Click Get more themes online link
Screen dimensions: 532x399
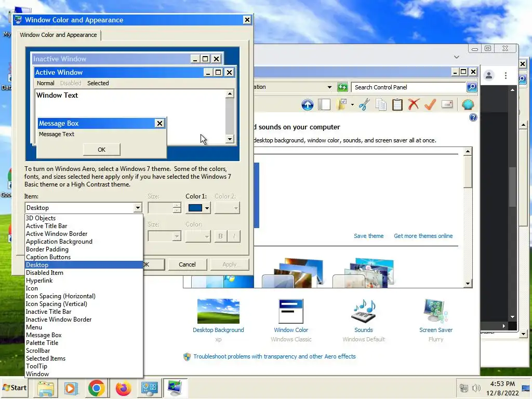[423, 236]
